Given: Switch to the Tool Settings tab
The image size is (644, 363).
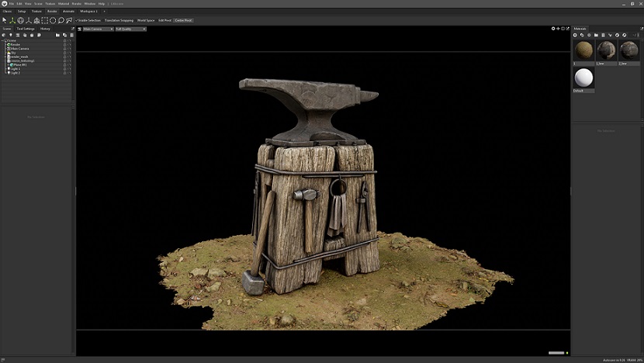Looking at the screenshot, I should [26, 29].
